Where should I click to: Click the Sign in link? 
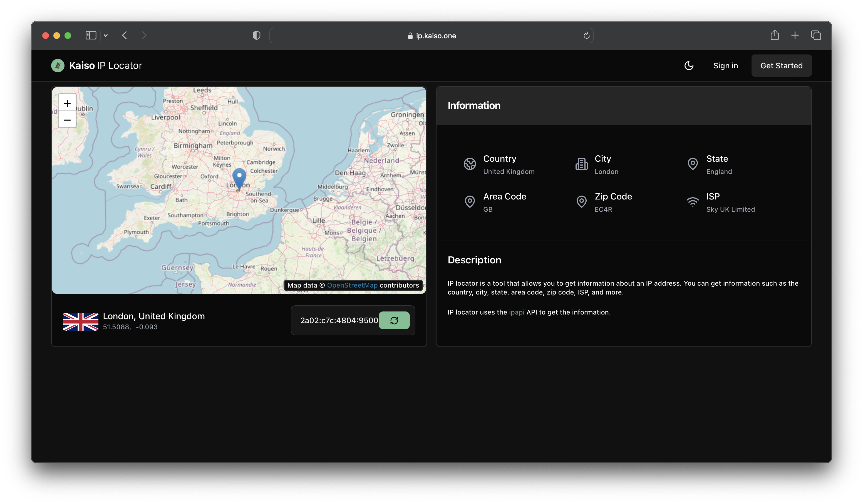725,66
